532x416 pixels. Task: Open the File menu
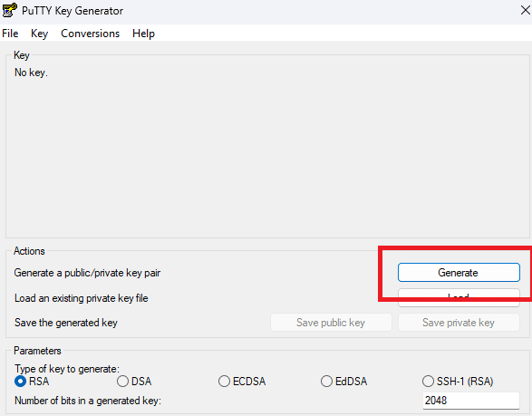tap(10, 34)
